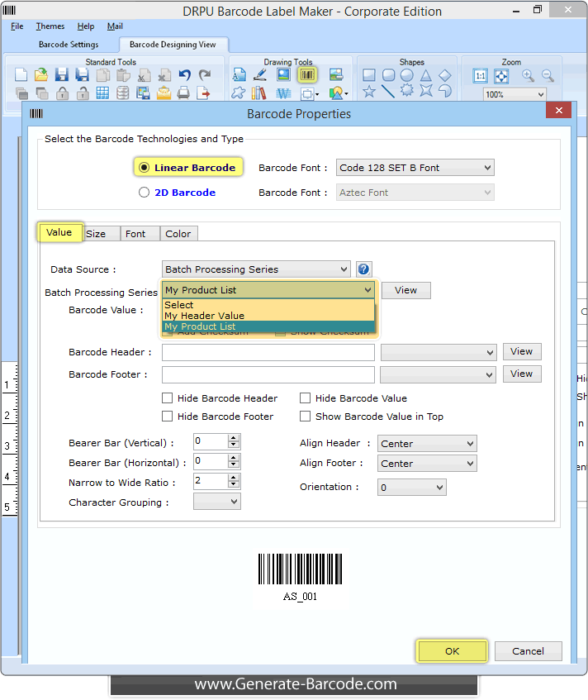Click the Redo arrow icon in the toolbar
Screen dimensions: 588x700
[204, 74]
